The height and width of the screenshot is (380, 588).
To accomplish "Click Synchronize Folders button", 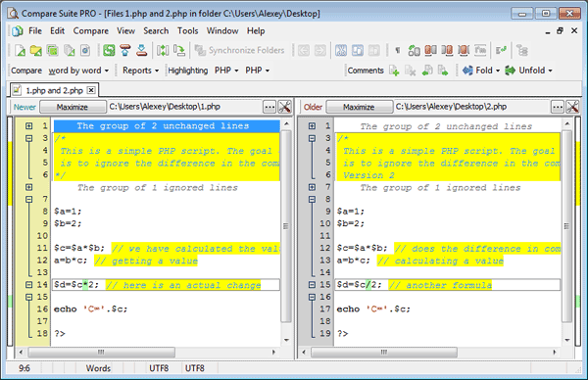I will pos(239,50).
